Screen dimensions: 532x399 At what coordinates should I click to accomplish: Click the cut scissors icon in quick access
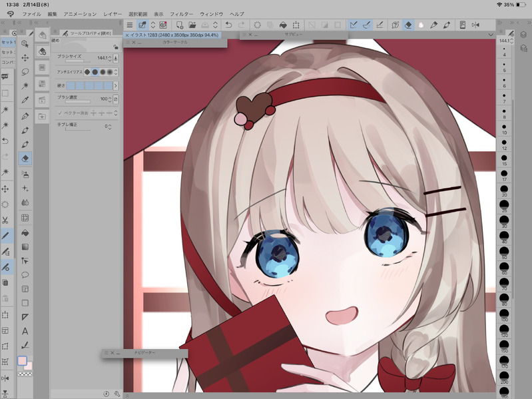[x=5, y=220]
